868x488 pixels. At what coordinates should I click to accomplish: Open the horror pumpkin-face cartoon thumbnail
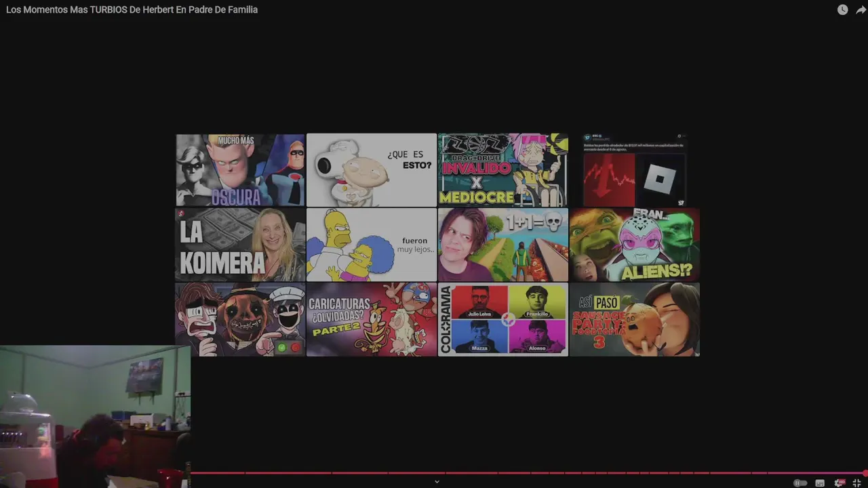pos(240,319)
